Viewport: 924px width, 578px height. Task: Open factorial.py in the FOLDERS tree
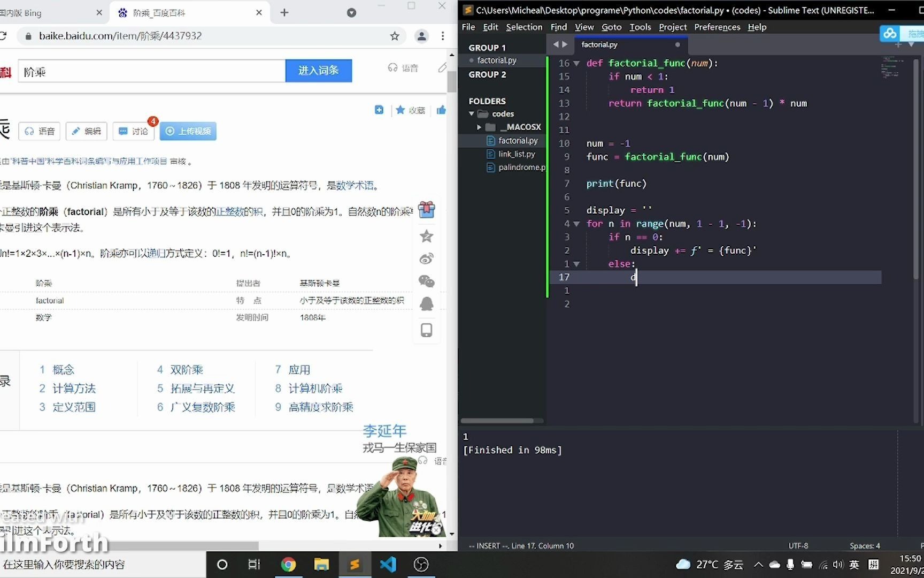click(x=518, y=141)
